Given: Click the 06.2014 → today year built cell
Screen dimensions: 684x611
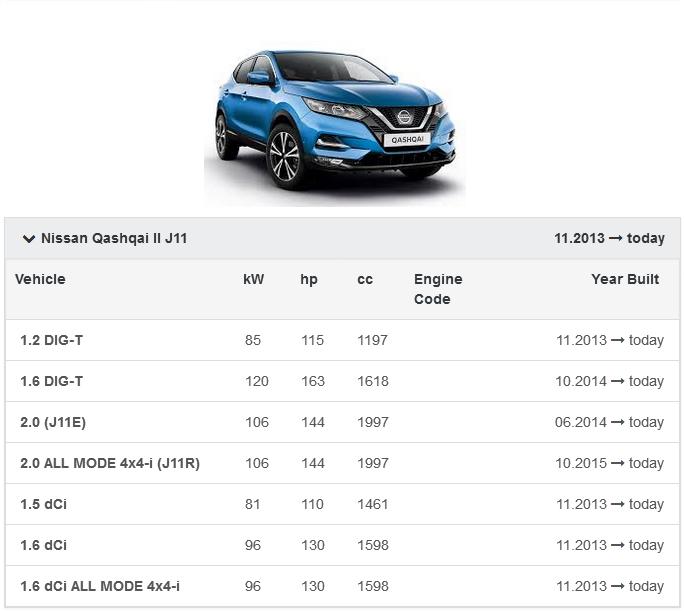Looking at the screenshot, I should (x=609, y=422).
